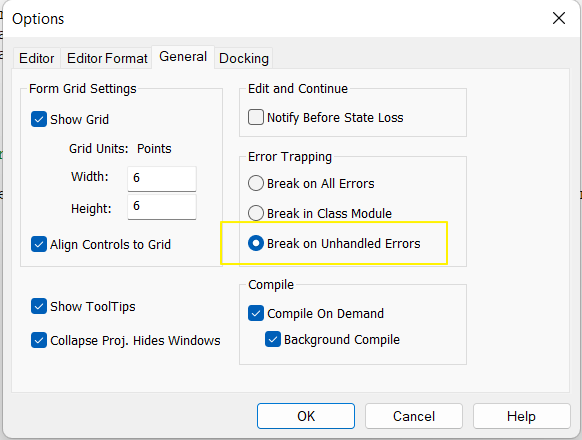Uncheck the Show Grid checkbox

click(39, 119)
